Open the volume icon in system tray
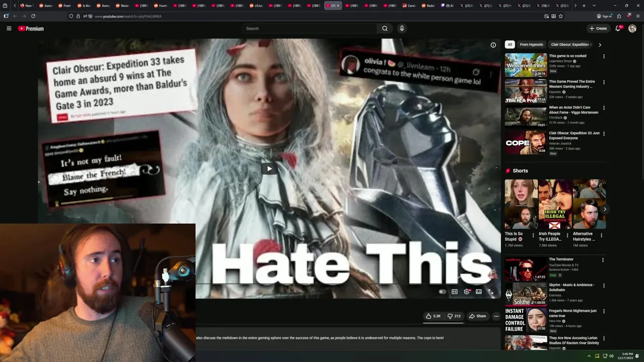The image size is (644, 362). [x=611, y=356]
